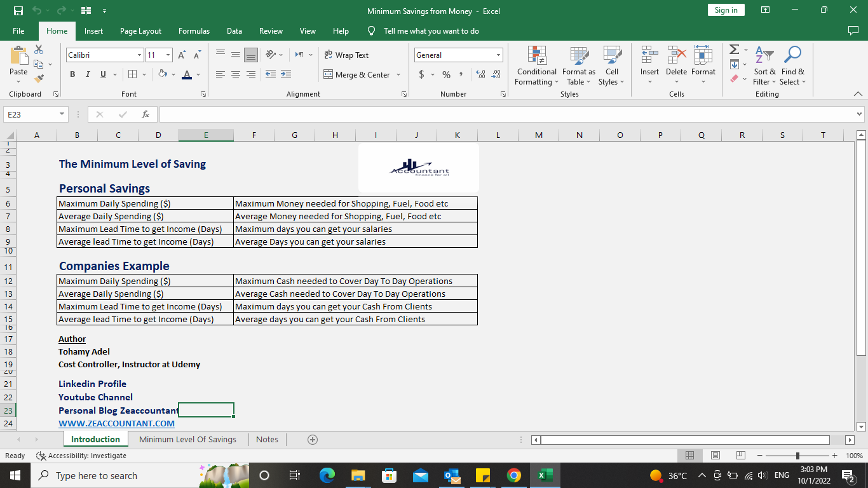Click the AutoSum sigma icon

click(x=734, y=50)
